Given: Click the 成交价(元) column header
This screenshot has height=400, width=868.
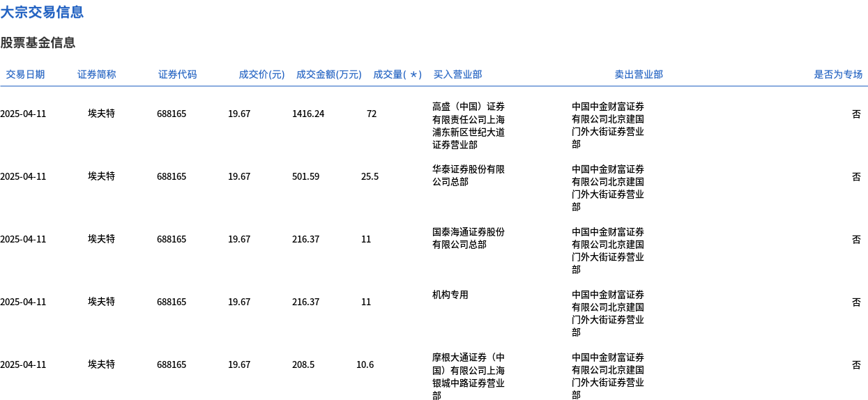Looking at the screenshot, I should coord(261,75).
